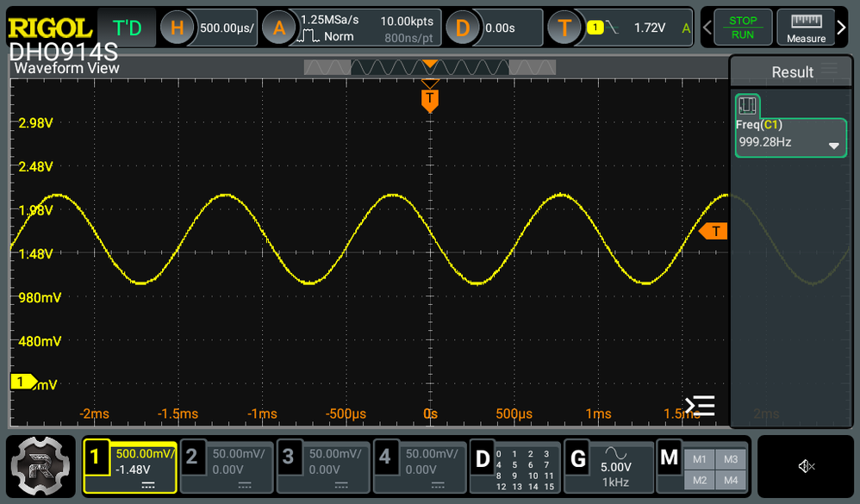The height and width of the screenshot is (504, 860).
Task: Enable channel 3
Action: coord(288,457)
